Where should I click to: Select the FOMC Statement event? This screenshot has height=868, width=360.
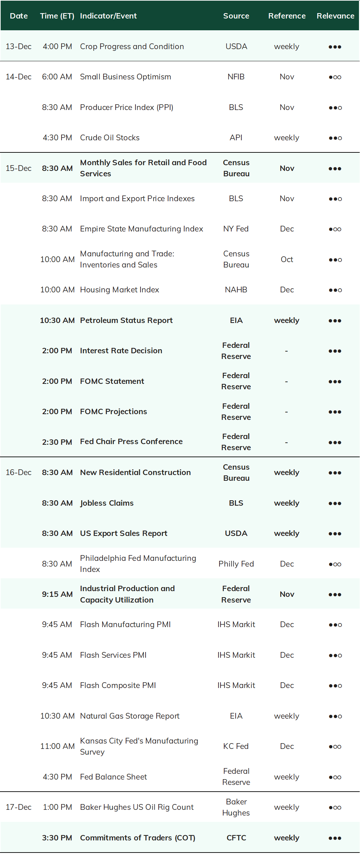112,381
